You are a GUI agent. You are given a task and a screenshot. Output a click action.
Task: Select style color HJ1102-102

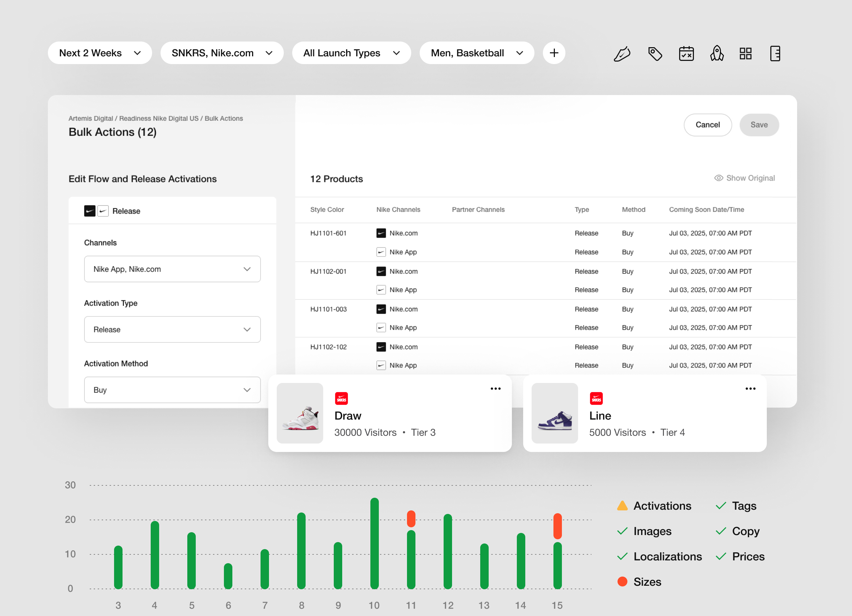pyautogui.click(x=328, y=347)
